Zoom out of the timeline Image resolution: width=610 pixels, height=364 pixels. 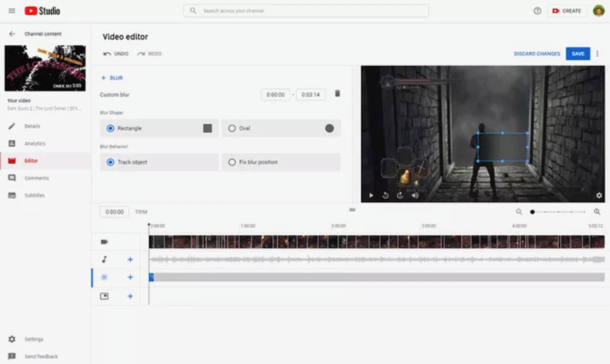(x=519, y=212)
